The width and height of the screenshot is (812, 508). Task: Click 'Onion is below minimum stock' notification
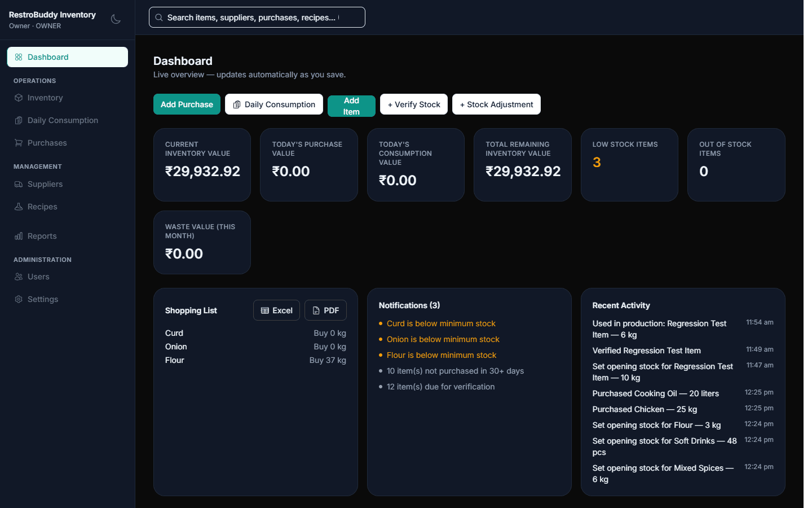(443, 339)
